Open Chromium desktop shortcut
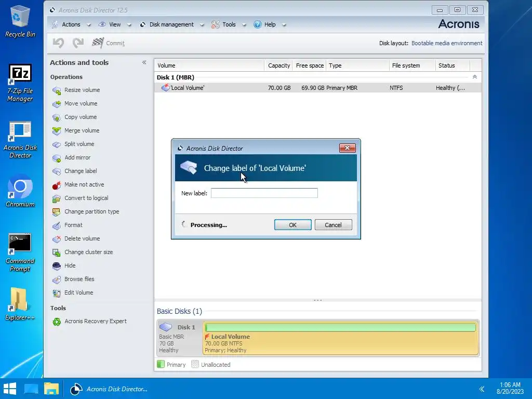Viewport: 532px width, 399px height. pyautogui.click(x=20, y=191)
